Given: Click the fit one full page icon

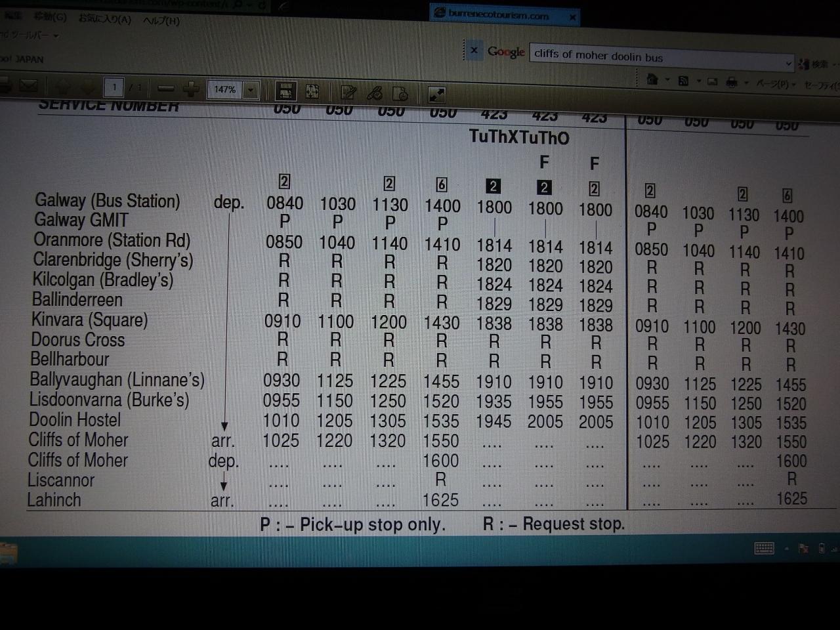Looking at the screenshot, I should (312, 92).
